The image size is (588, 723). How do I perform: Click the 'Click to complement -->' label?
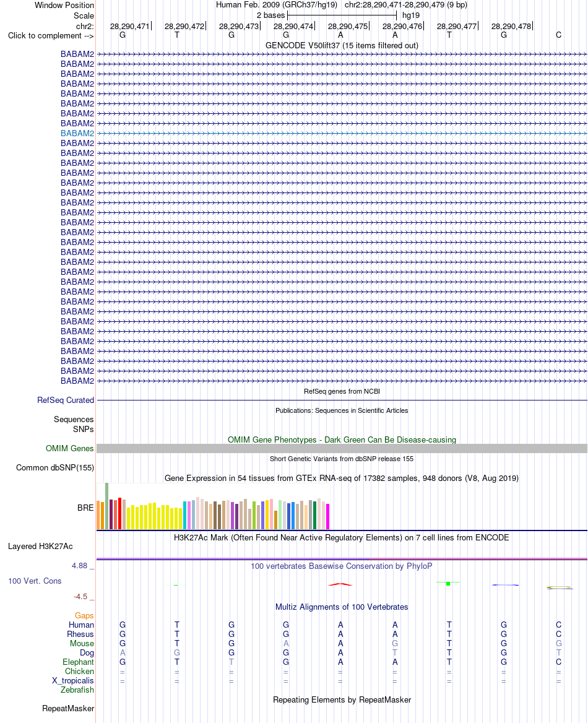click(51, 35)
